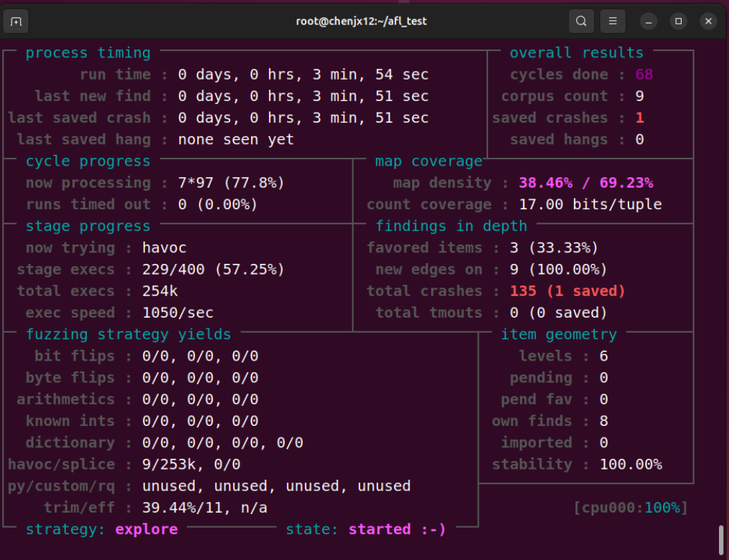Select the cpu000:100% indicator

click(x=631, y=508)
